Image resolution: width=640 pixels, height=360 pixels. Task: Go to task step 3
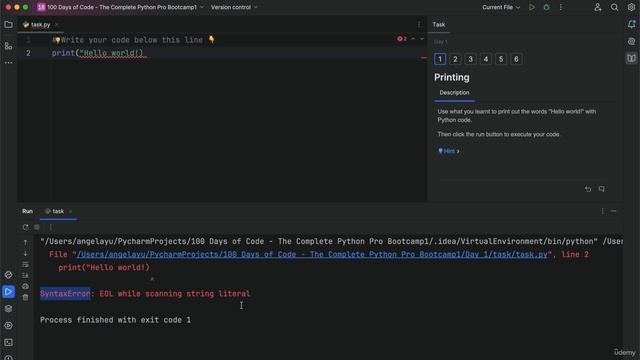tap(470, 59)
